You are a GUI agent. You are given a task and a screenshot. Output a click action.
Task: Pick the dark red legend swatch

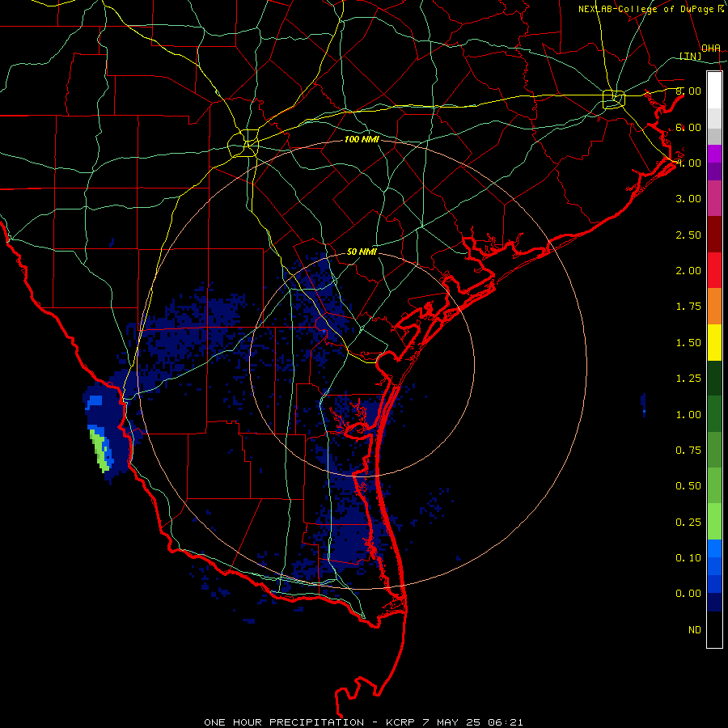[714, 234]
